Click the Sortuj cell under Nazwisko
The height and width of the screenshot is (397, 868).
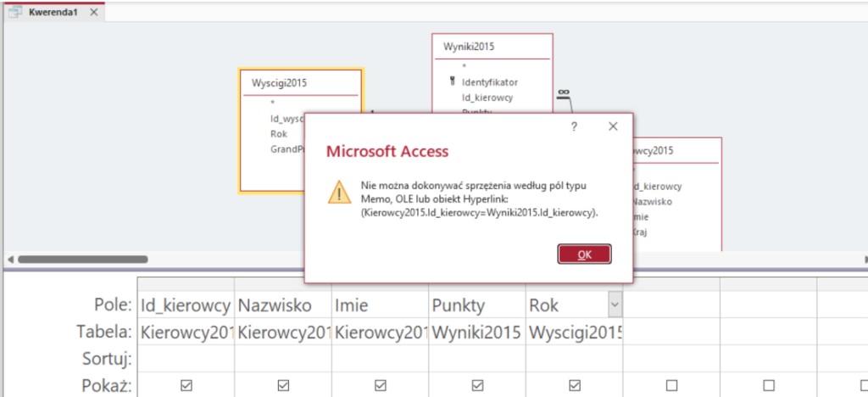click(282, 359)
